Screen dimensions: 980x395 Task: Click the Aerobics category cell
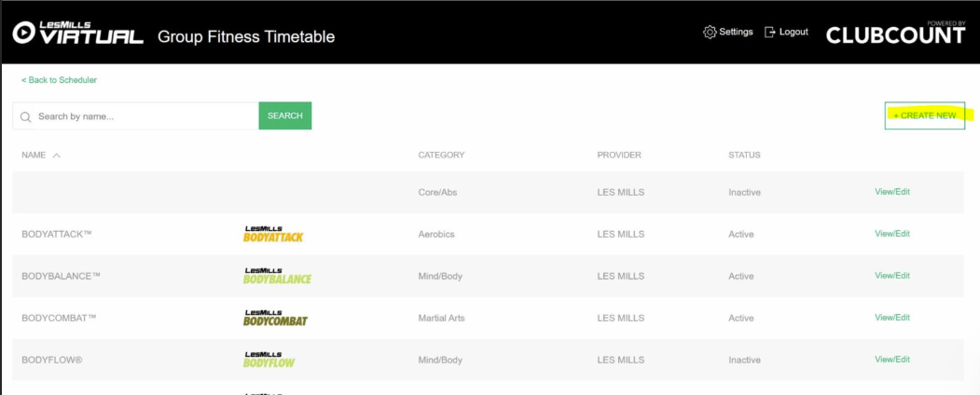[x=436, y=234]
